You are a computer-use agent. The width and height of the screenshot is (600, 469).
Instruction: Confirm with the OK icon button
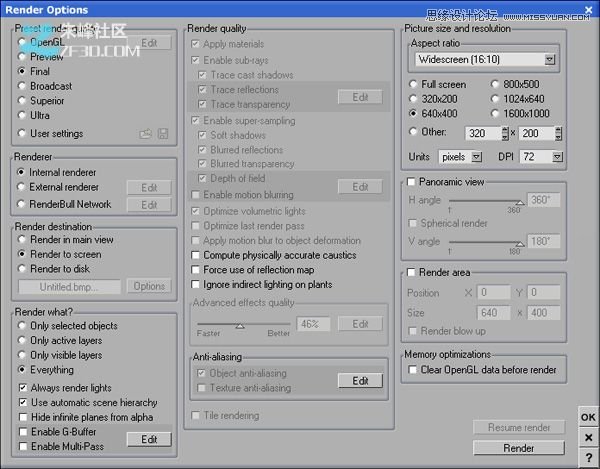pos(589,417)
